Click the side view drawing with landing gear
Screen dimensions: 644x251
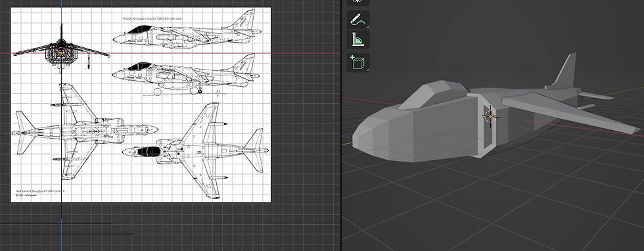[186, 75]
